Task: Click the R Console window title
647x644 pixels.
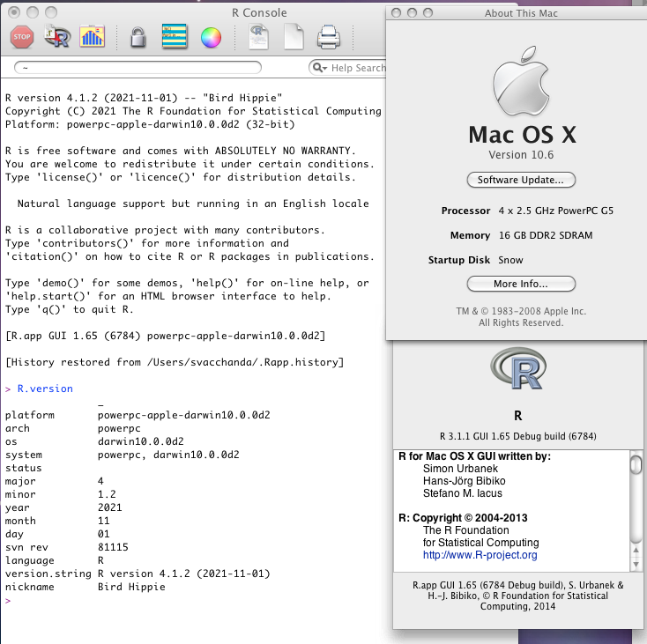Action: pyautogui.click(x=259, y=13)
